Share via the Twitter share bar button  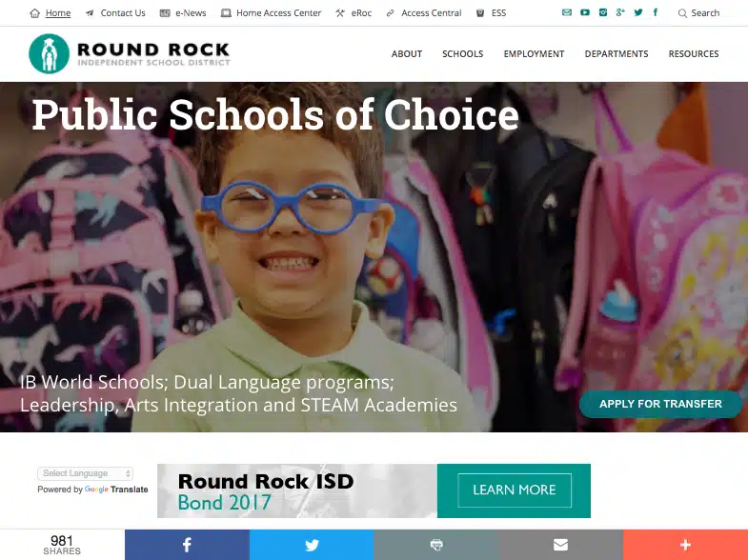[312, 544]
